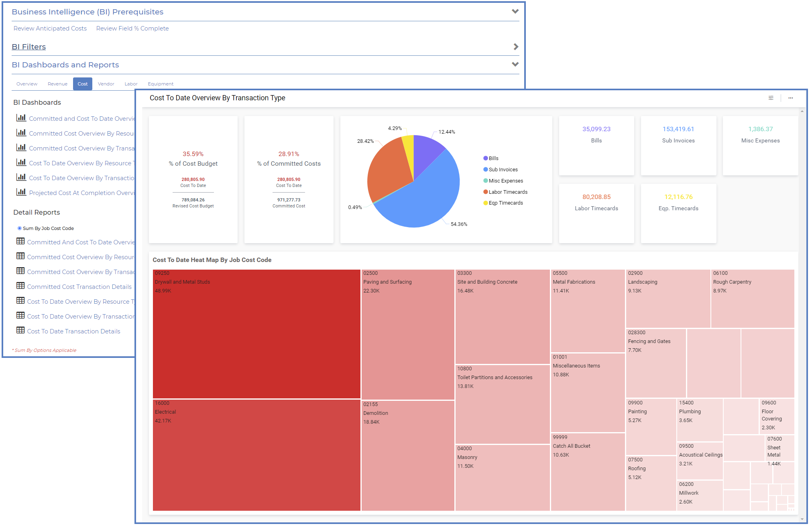
Task: Collapse the BI Dashboards and Reports section
Action: [x=515, y=65]
